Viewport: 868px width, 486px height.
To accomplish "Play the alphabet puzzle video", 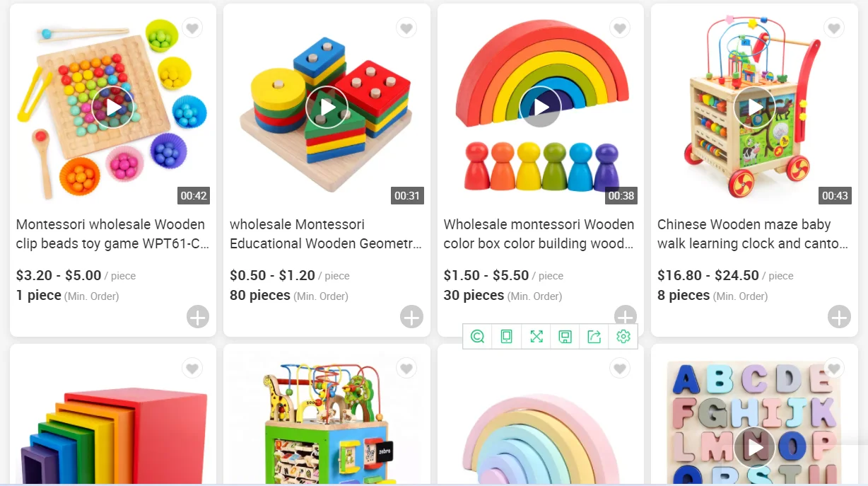I will (x=754, y=448).
